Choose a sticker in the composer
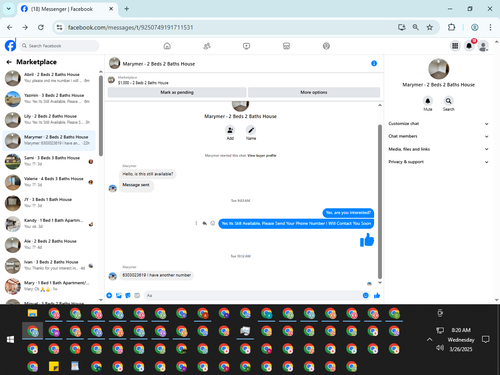This screenshot has height=375, width=500. pos(128,295)
